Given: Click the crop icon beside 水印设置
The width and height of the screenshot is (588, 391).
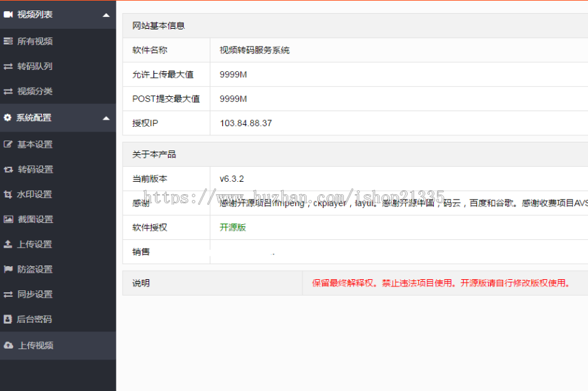Looking at the screenshot, I should [8, 194].
